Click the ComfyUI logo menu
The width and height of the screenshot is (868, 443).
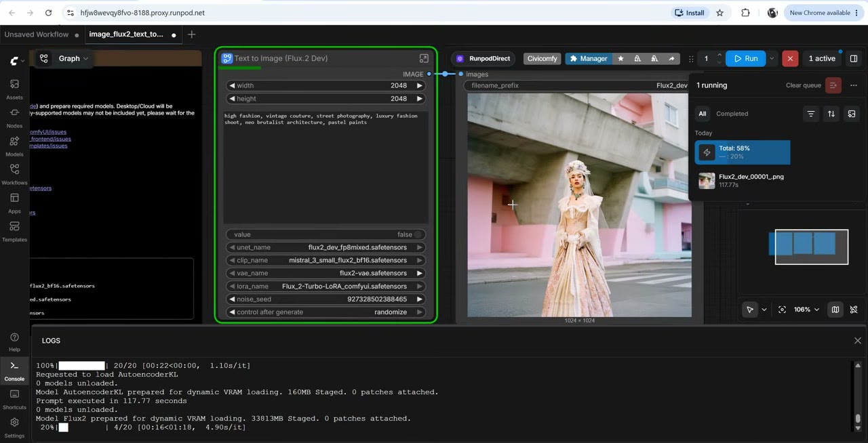pyautogui.click(x=17, y=61)
